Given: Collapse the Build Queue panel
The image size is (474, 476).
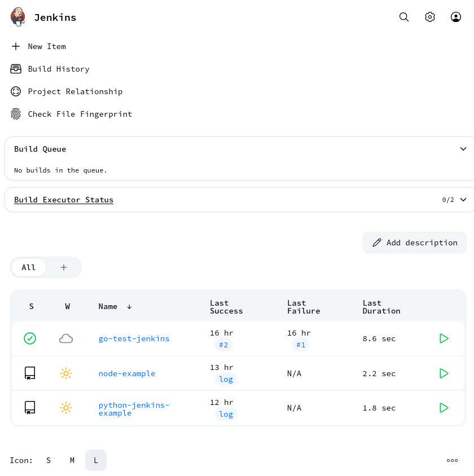Looking at the screenshot, I should (x=463, y=149).
